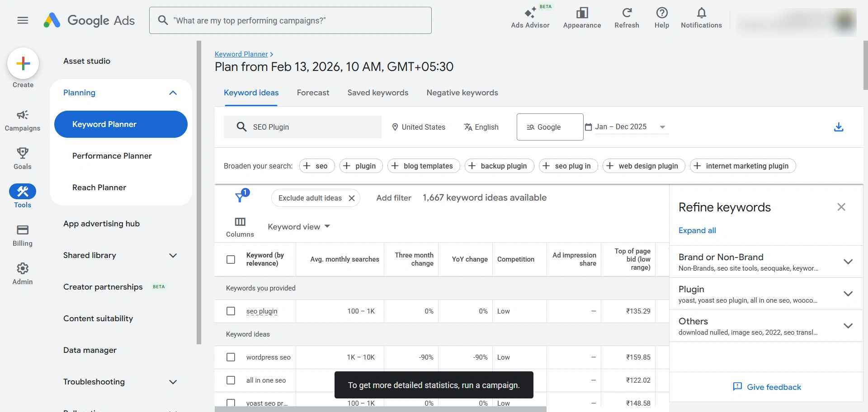Add 'backup plugin' suggestion
The image size is (868, 412).
pyautogui.click(x=499, y=166)
